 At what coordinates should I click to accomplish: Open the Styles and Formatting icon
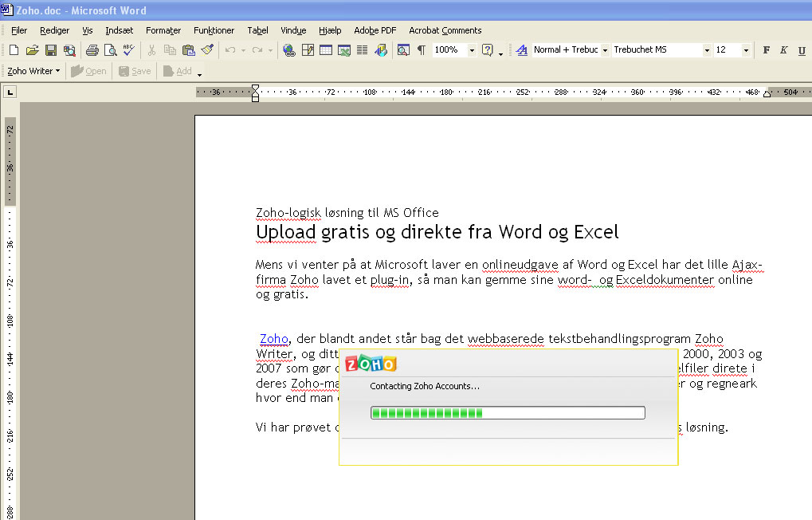click(522, 50)
